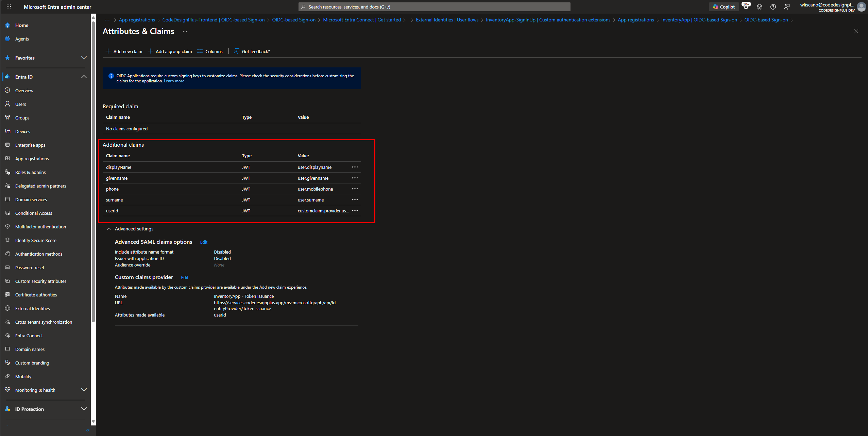Click the Agents sidebar icon
The width and height of the screenshot is (868, 436).
click(x=7, y=39)
